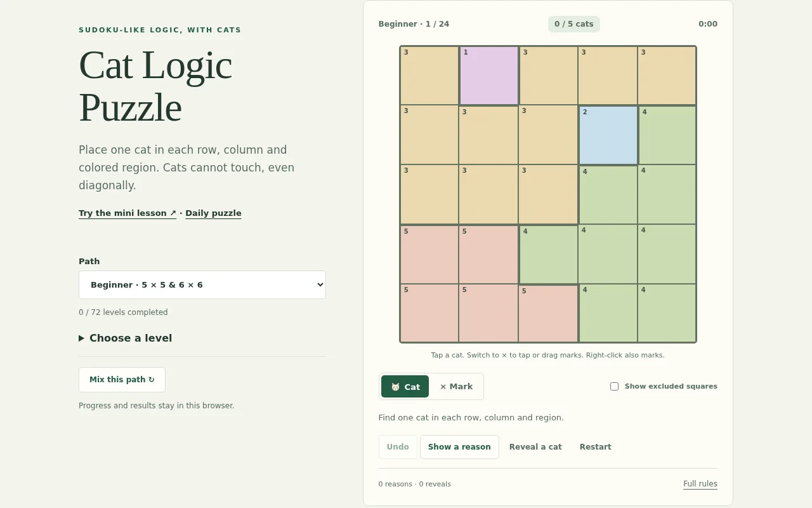Place a cat on the purple region 1 cell
This screenshot has width=812, height=508.
[x=489, y=76]
